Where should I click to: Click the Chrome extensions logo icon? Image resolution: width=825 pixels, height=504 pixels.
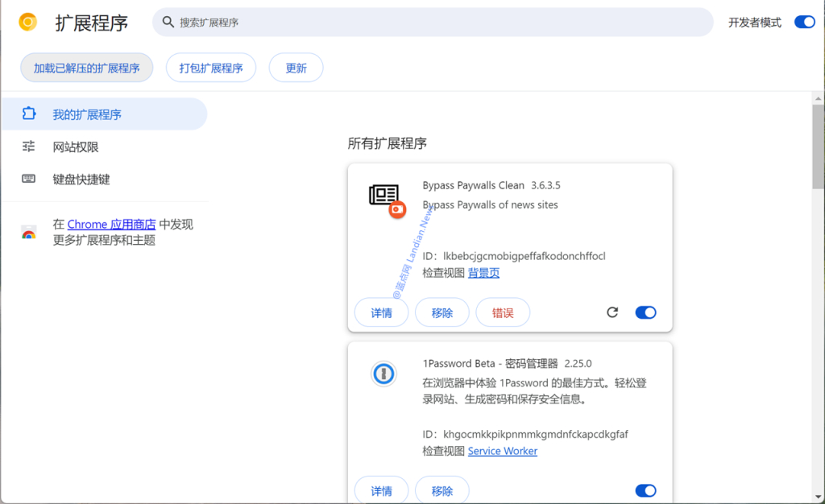click(28, 22)
